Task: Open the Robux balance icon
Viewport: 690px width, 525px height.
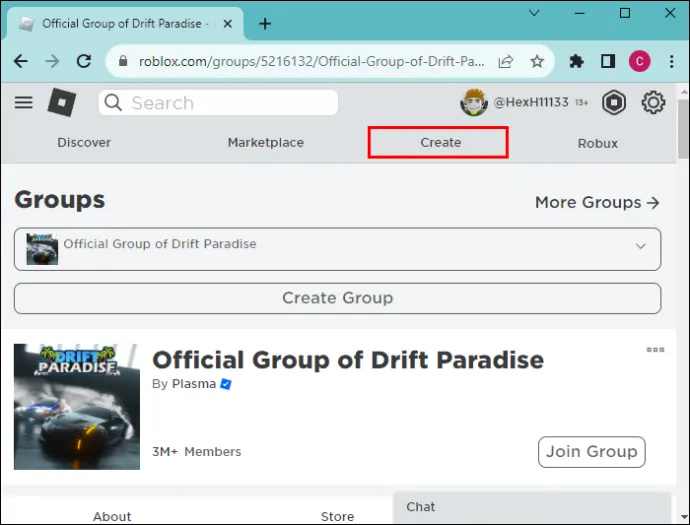Action: tap(614, 103)
